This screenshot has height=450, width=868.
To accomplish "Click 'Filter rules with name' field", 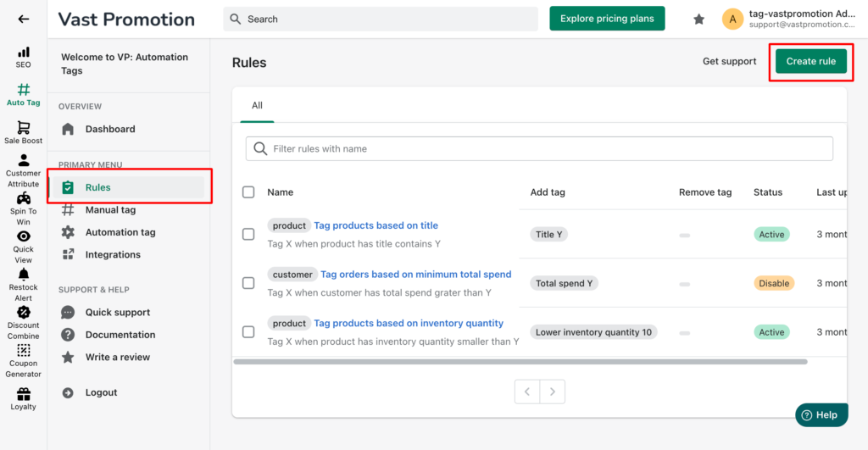I will 539,148.
